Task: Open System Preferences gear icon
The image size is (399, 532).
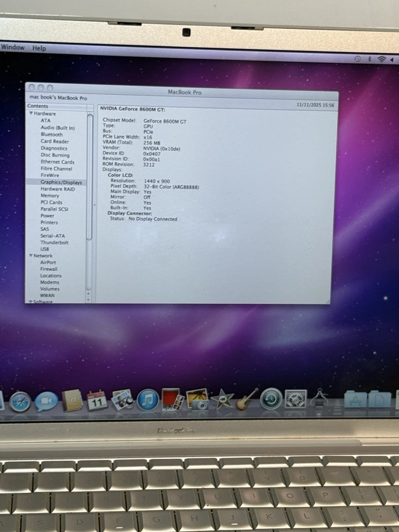Action: 295,399
